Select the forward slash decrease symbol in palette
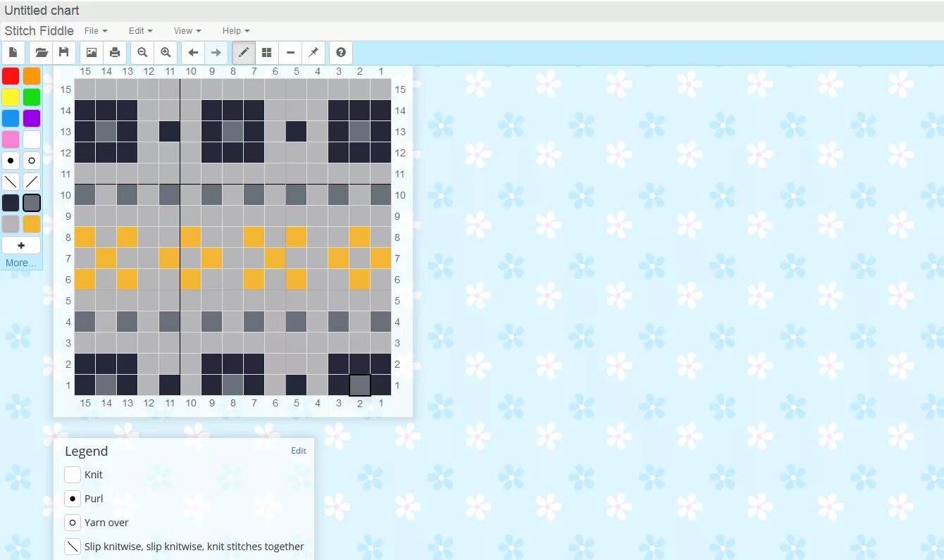Viewport: 944px width, 560px height. [32, 182]
